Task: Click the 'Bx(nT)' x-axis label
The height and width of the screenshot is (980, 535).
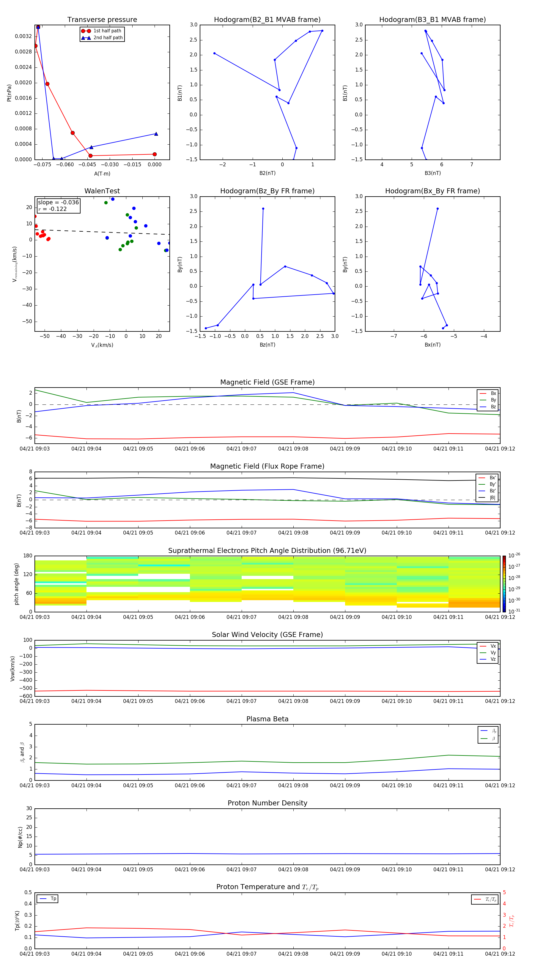Action: [x=432, y=345]
